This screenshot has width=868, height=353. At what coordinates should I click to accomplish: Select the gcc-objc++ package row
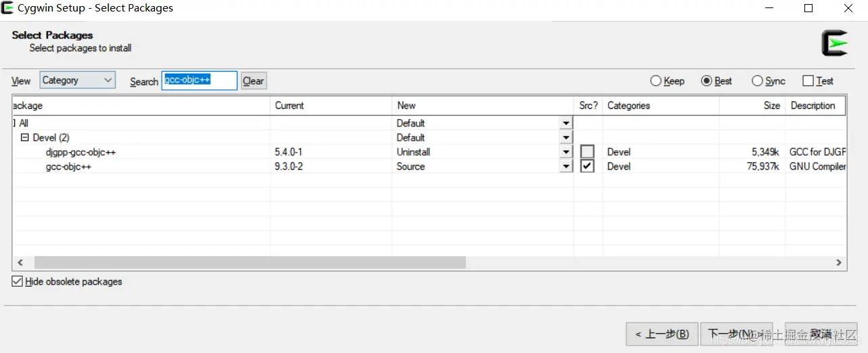click(429, 166)
